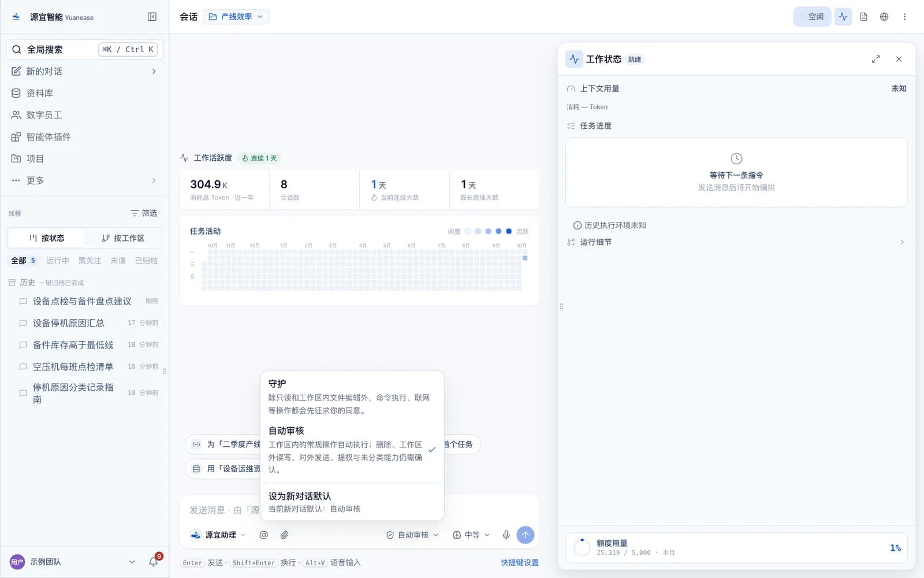This screenshot has width=924, height=578.
Task: Select the 需关注 thread tab
Action: pos(90,261)
